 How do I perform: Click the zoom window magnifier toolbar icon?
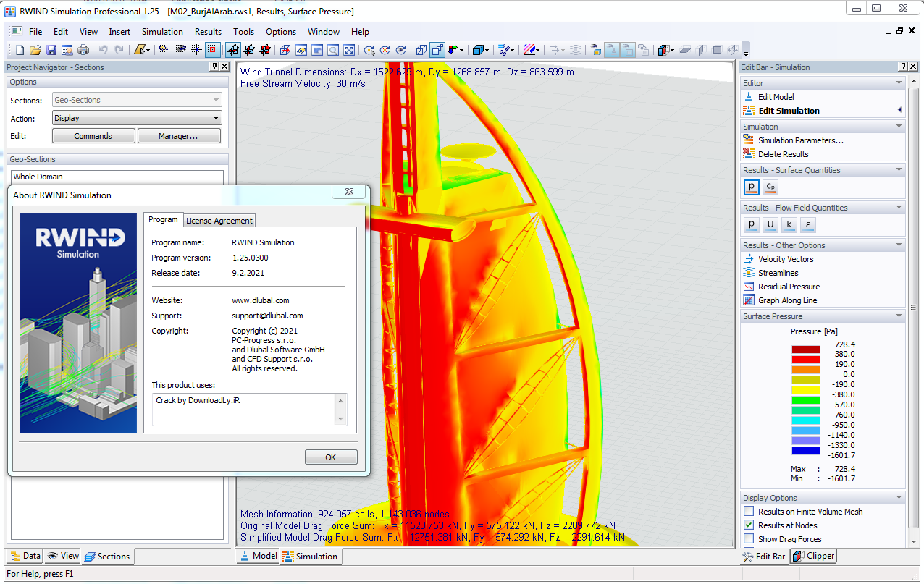point(333,50)
